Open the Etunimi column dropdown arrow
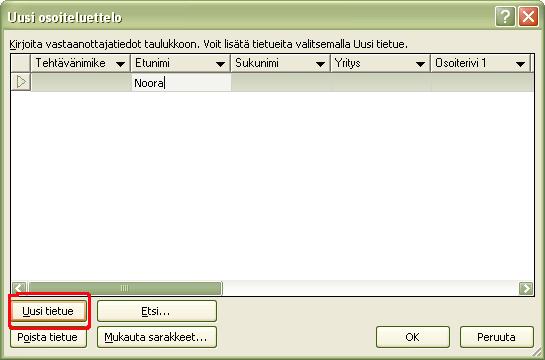 click(220, 64)
